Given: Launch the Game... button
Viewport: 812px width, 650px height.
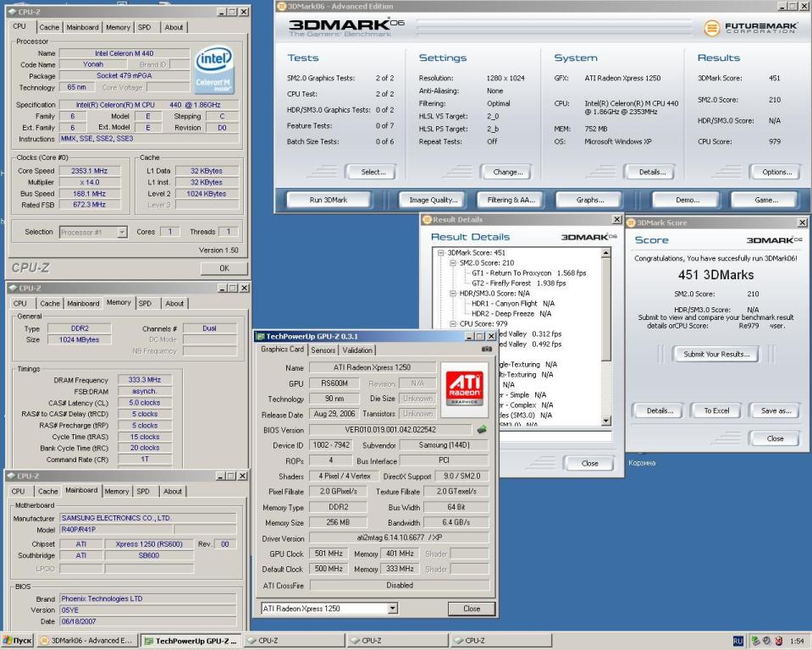Looking at the screenshot, I should pyautogui.click(x=766, y=200).
